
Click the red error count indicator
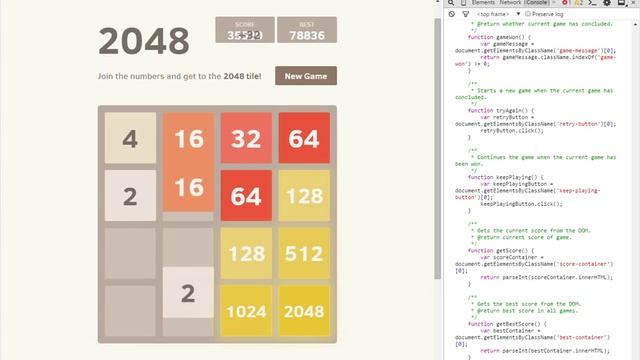567,2
